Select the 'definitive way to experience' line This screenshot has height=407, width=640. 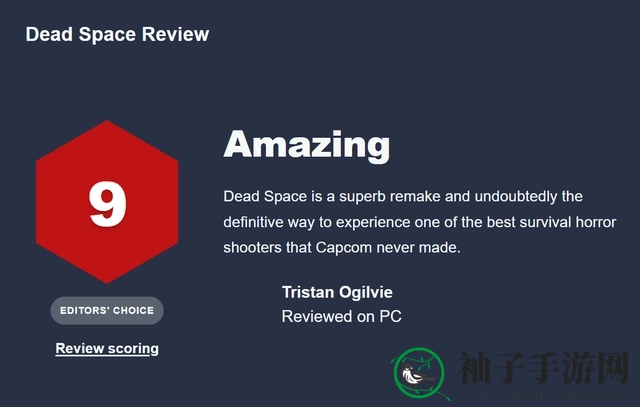[x=420, y=222]
